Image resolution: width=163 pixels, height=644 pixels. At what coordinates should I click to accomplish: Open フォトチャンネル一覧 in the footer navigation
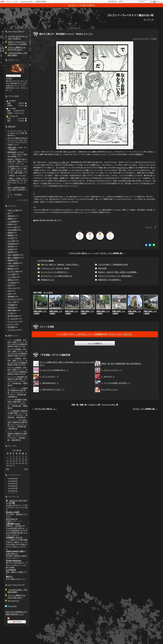pos(110,405)
